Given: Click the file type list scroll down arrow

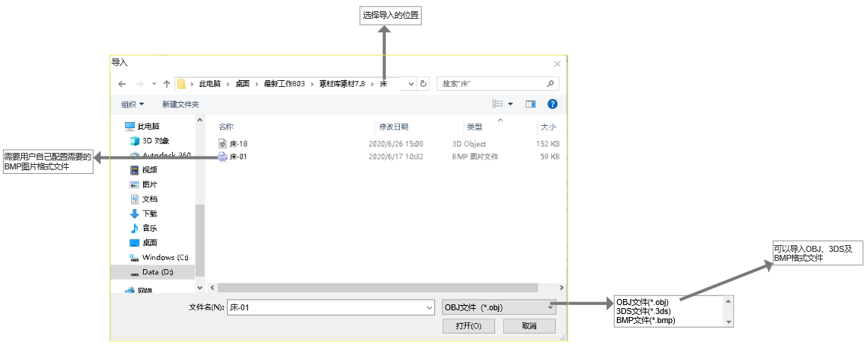Looking at the screenshot, I should [729, 322].
